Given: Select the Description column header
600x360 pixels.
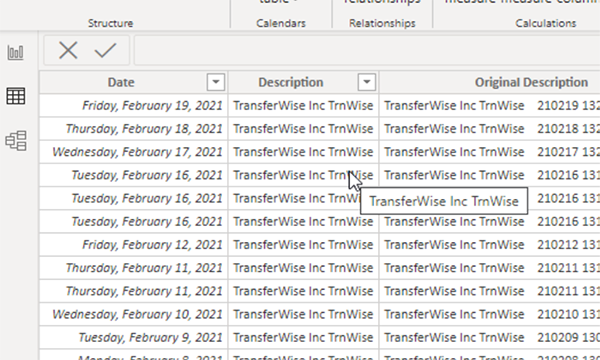Looking at the screenshot, I should (291, 82).
